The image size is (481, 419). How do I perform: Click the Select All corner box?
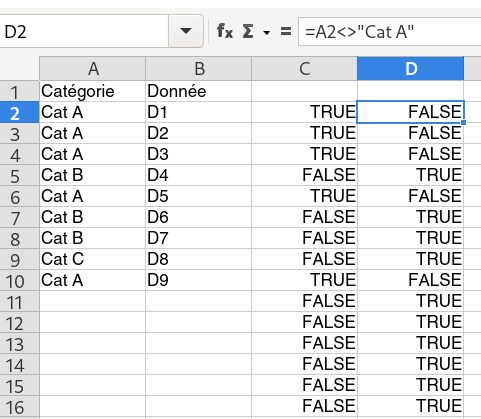19,69
